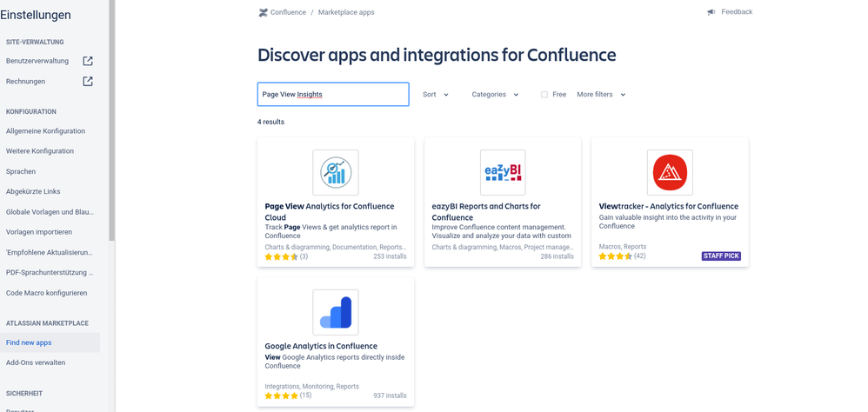Focus the app search field
The width and height of the screenshot is (868, 412).
tap(333, 95)
